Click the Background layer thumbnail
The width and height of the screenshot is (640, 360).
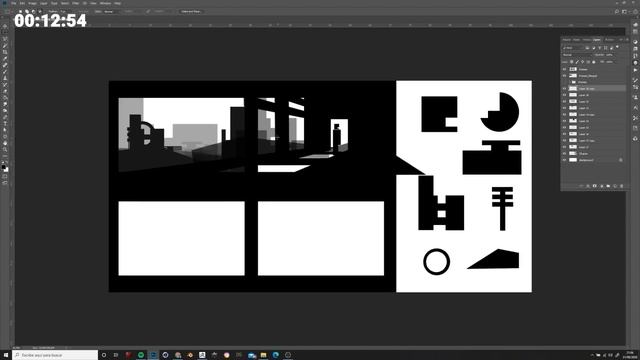point(573,160)
